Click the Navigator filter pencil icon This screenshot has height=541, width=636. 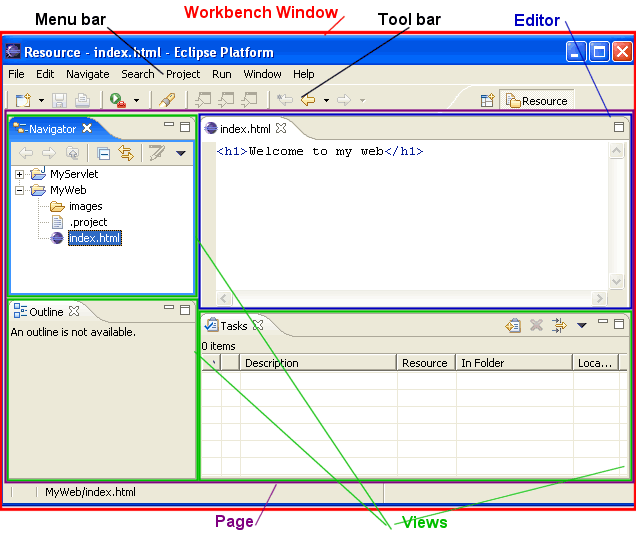(x=157, y=152)
